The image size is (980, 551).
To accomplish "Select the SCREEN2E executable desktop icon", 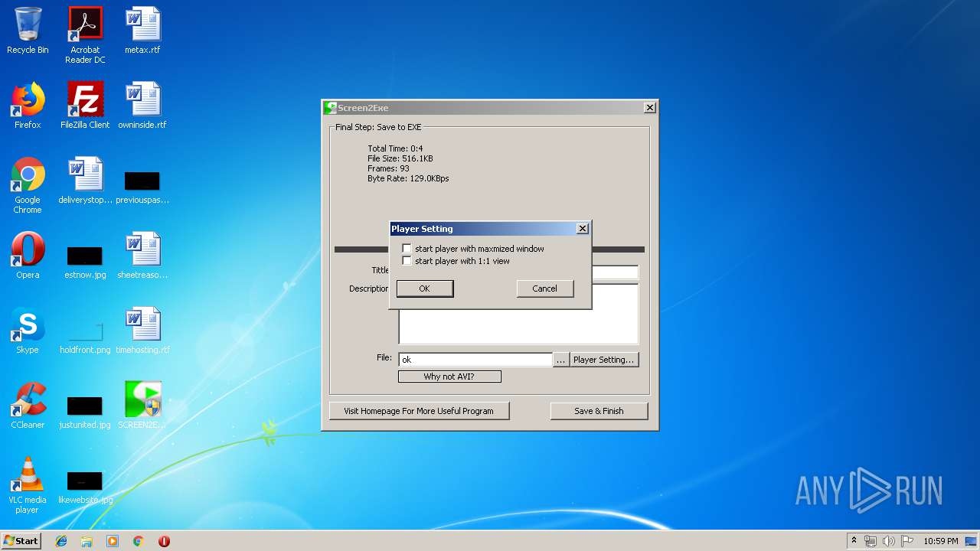I will [142, 406].
